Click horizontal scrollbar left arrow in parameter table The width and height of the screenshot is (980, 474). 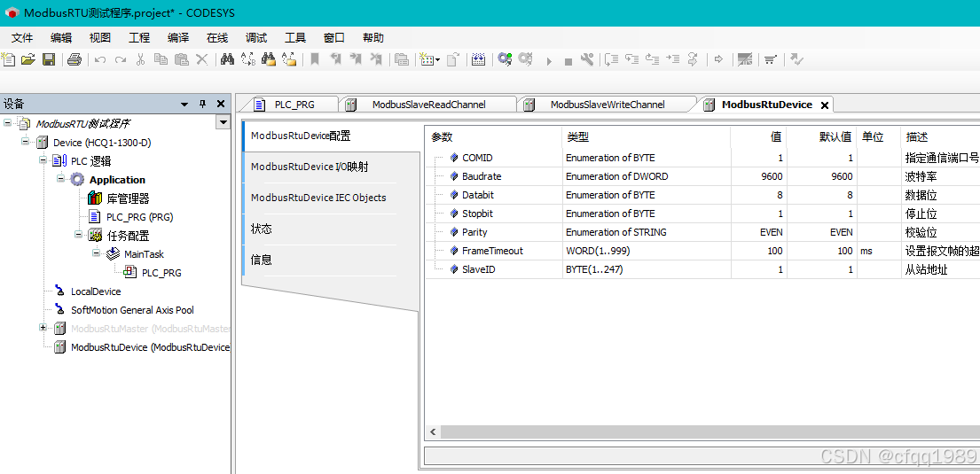433,432
